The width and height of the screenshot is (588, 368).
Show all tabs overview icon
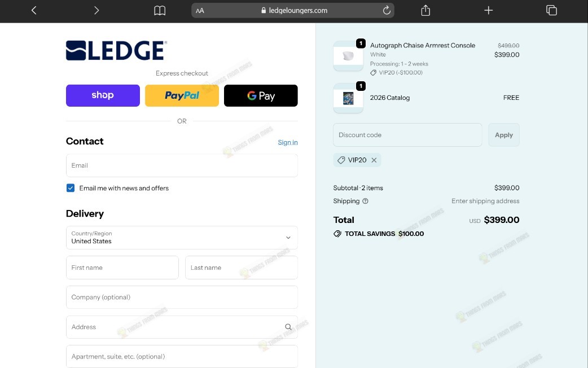(x=551, y=10)
